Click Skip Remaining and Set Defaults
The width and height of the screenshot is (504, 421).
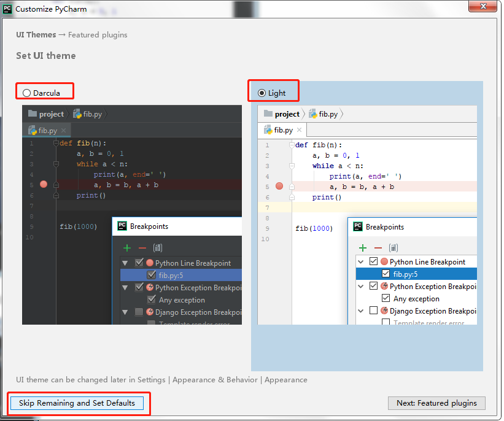77,403
